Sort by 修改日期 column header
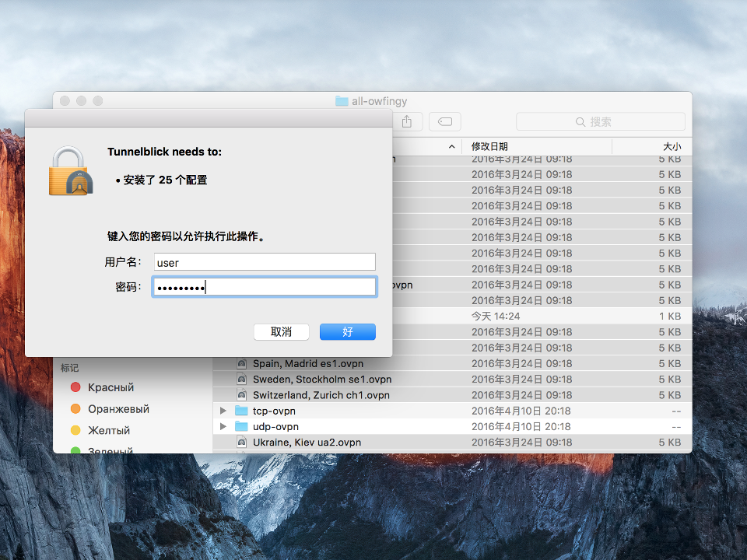The height and width of the screenshot is (560, 747). (489, 147)
